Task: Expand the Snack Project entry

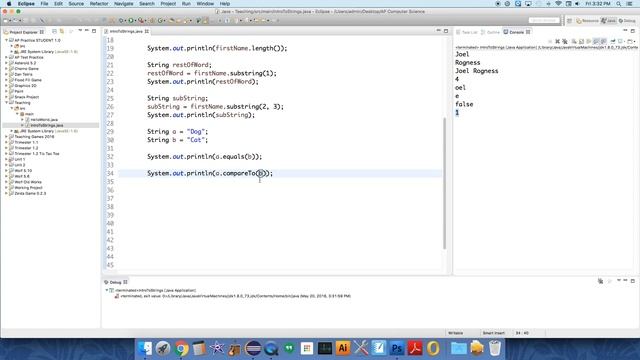Action: pyautogui.click(x=7, y=97)
